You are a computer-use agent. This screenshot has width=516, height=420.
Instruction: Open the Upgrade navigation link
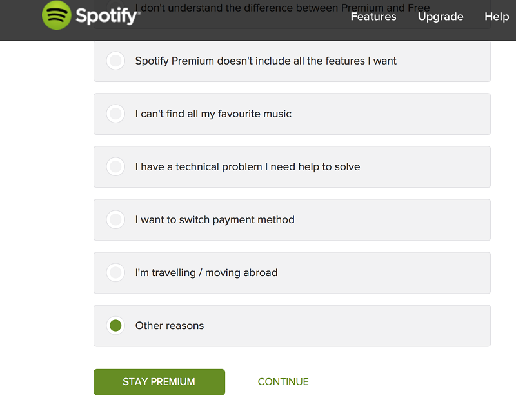pyautogui.click(x=441, y=17)
